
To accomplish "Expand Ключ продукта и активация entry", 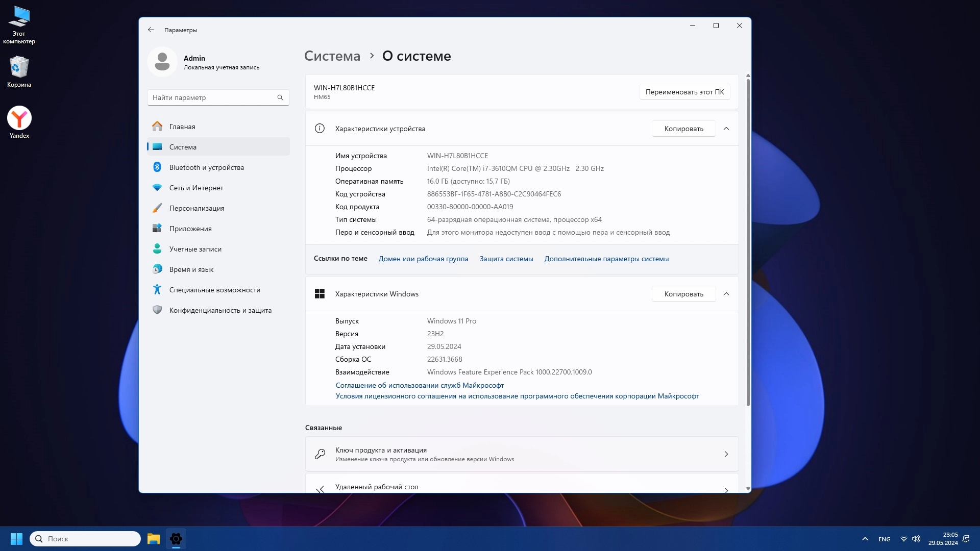I will tap(522, 454).
